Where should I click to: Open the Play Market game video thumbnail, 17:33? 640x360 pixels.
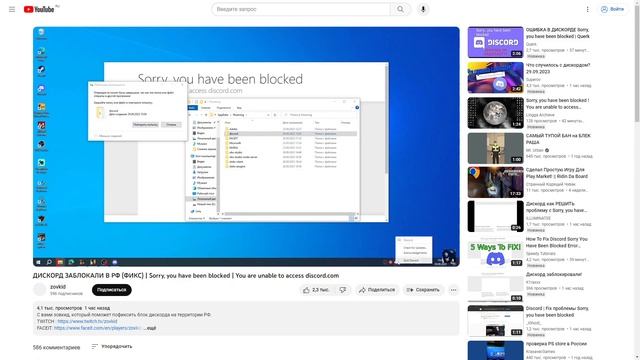(495, 182)
